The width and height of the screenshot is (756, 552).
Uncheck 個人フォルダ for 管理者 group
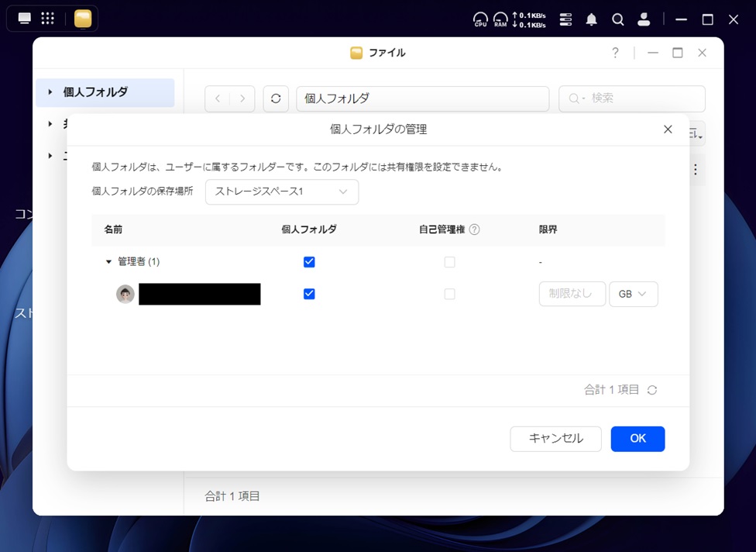pos(309,262)
